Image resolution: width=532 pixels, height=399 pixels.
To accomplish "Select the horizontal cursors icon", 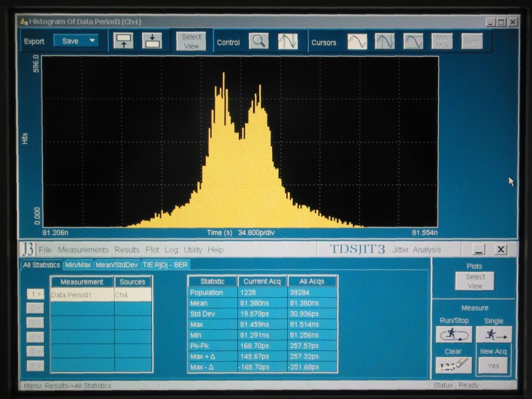I will [413, 42].
